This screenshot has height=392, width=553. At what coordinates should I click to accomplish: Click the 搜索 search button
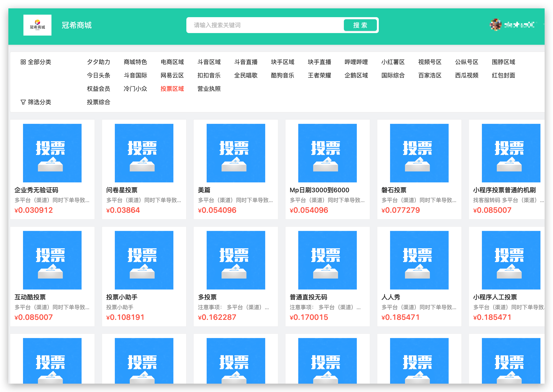360,25
